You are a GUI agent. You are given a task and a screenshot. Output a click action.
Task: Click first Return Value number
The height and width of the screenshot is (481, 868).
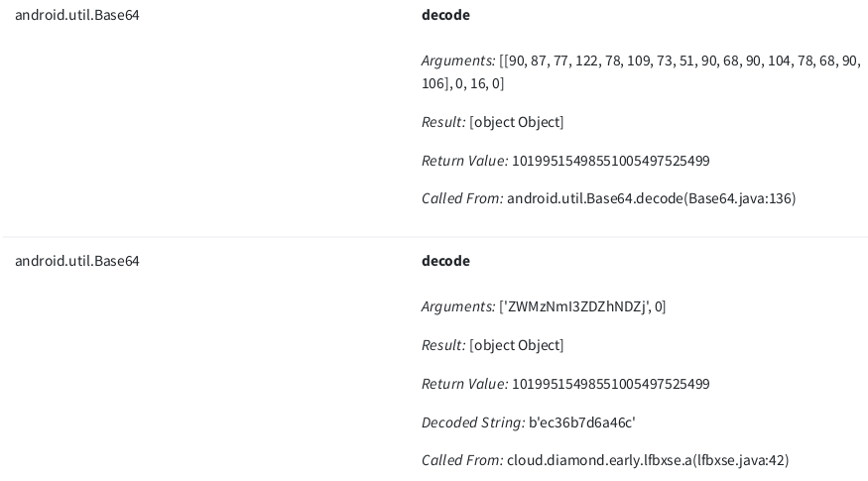[x=611, y=161]
